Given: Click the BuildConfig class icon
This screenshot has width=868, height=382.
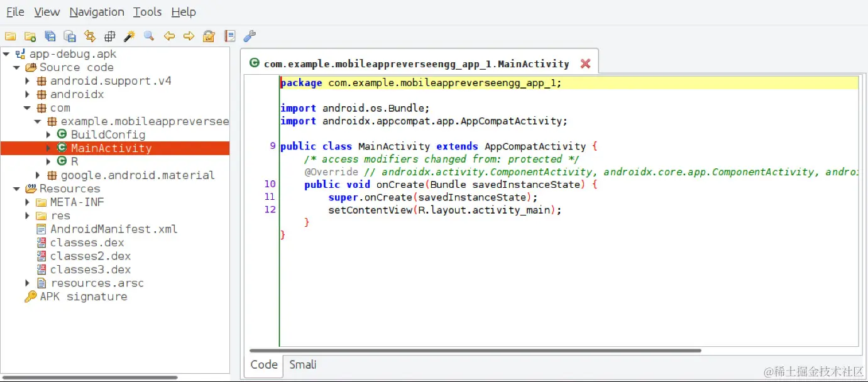Looking at the screenshot, I should [62, 134].
